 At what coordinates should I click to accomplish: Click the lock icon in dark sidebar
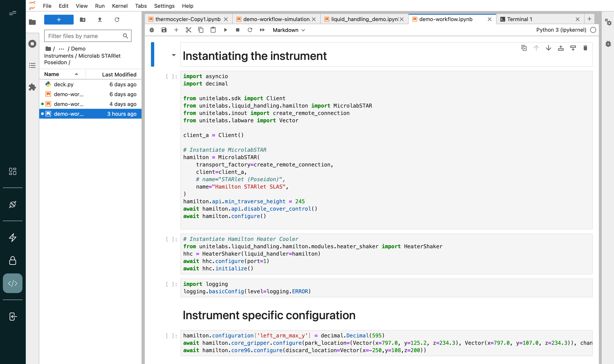(13, 261)
